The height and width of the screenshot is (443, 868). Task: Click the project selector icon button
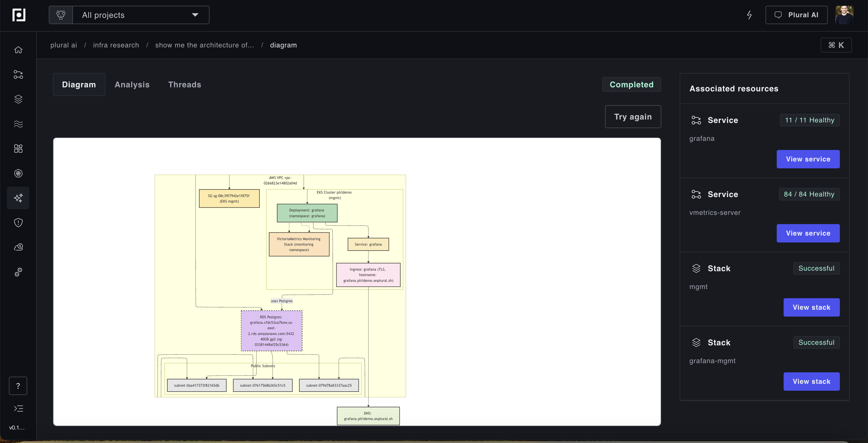[x=61, y=15]
